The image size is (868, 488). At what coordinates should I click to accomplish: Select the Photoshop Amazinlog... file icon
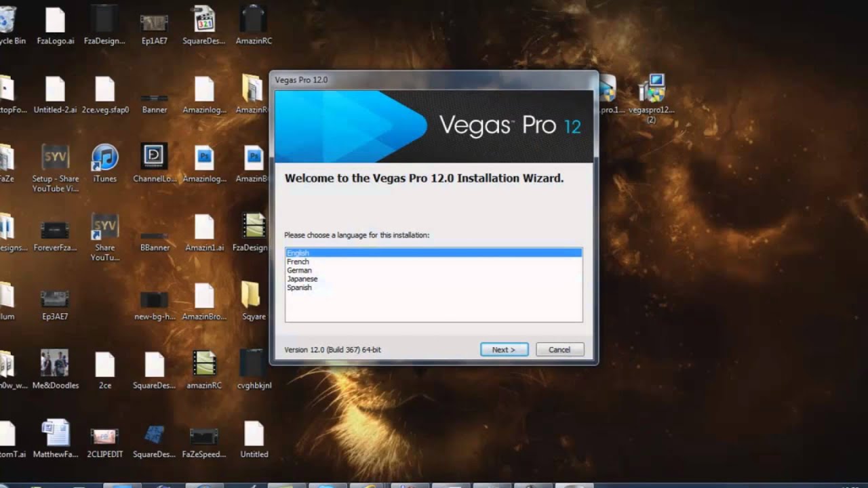[204, 163]
